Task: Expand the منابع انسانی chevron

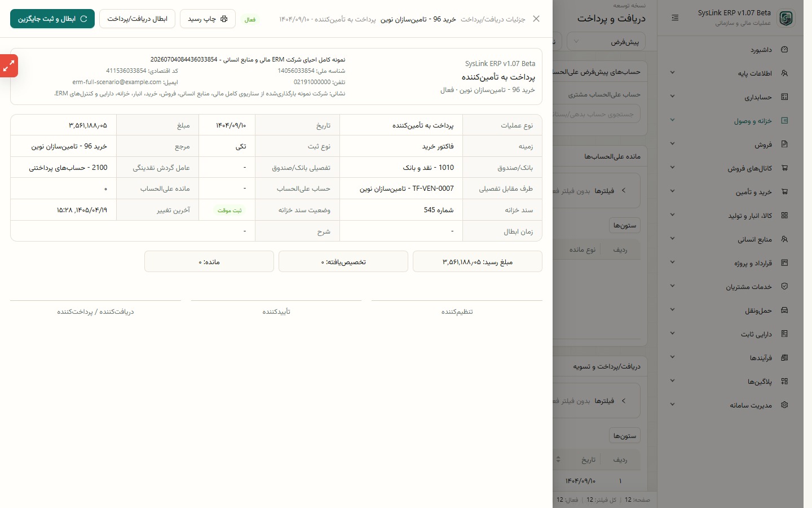Action: coord(672,239)
